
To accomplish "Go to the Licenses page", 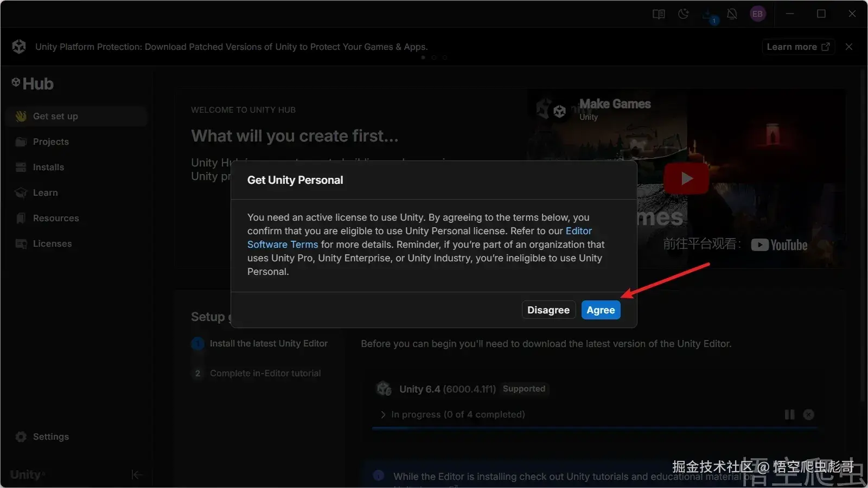I will [x=76, y=243].
